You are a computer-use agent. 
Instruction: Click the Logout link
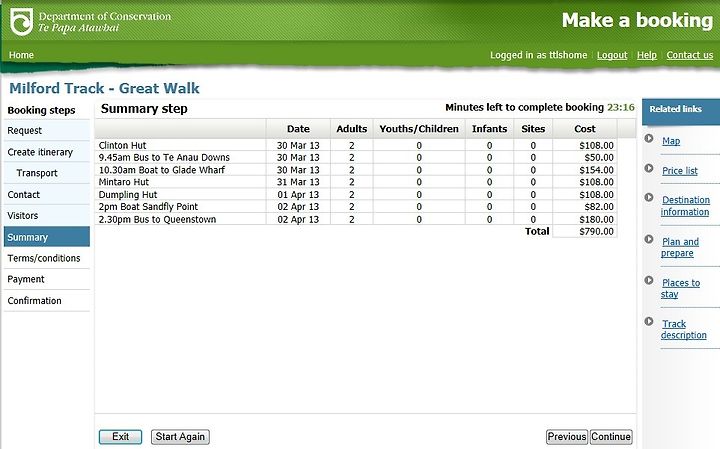coord(612,55)
